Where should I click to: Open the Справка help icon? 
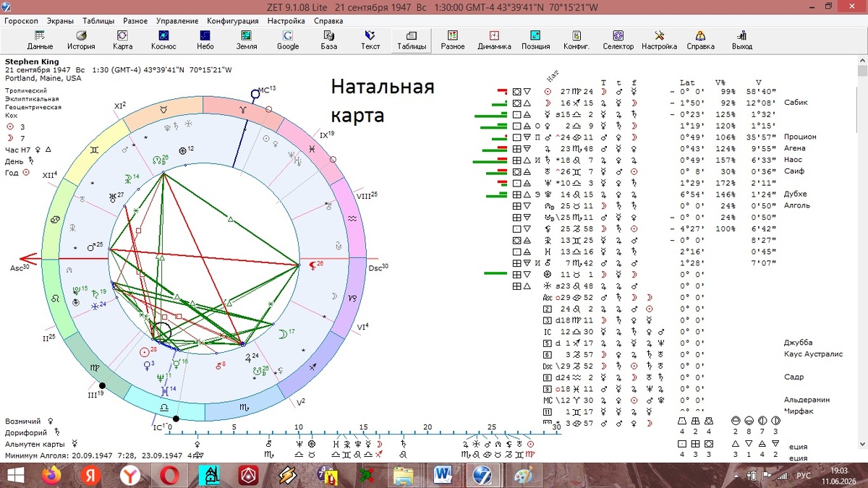[x=701, y=40]
